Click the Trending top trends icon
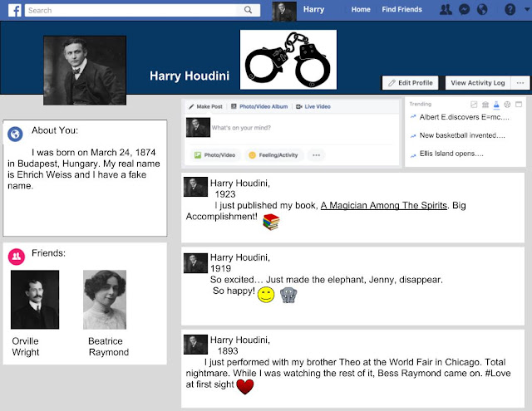Screen dimensions: 532x411 [x=474, y=105]
